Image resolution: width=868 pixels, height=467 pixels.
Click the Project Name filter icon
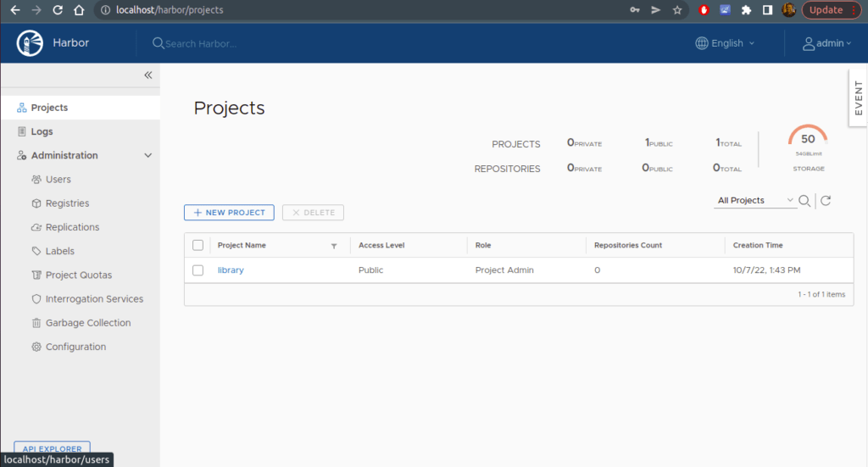pyautogui.click(x=334, y=247)
